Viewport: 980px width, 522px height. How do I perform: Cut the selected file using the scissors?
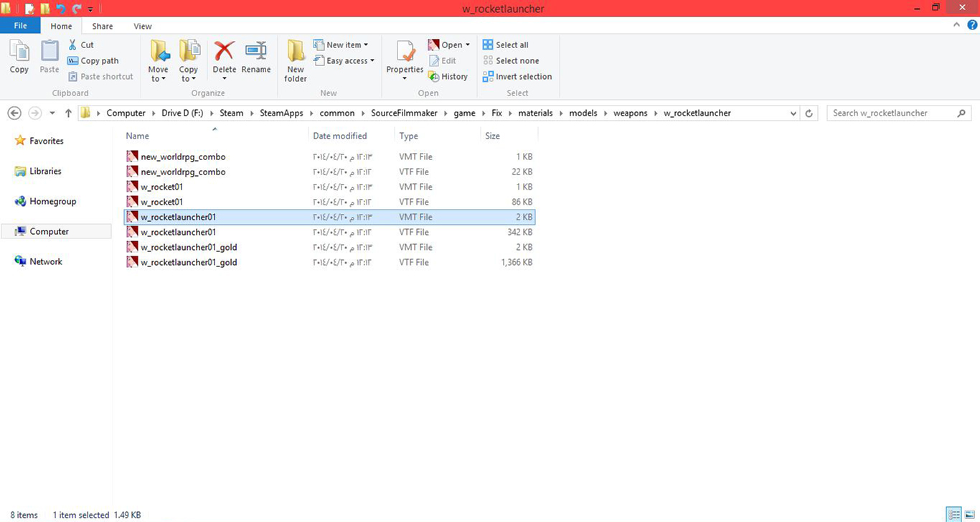click(x=81, y=45)
